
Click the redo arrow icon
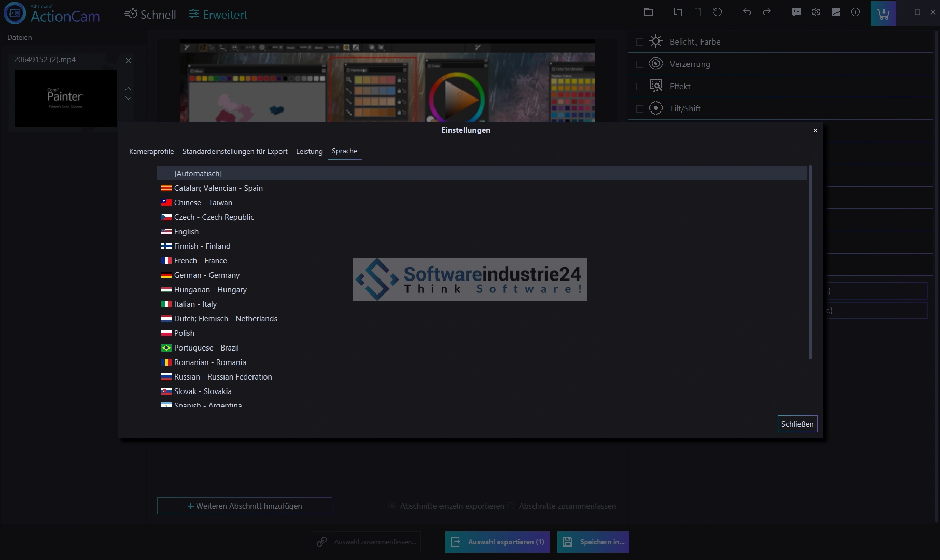pos(767,12)
